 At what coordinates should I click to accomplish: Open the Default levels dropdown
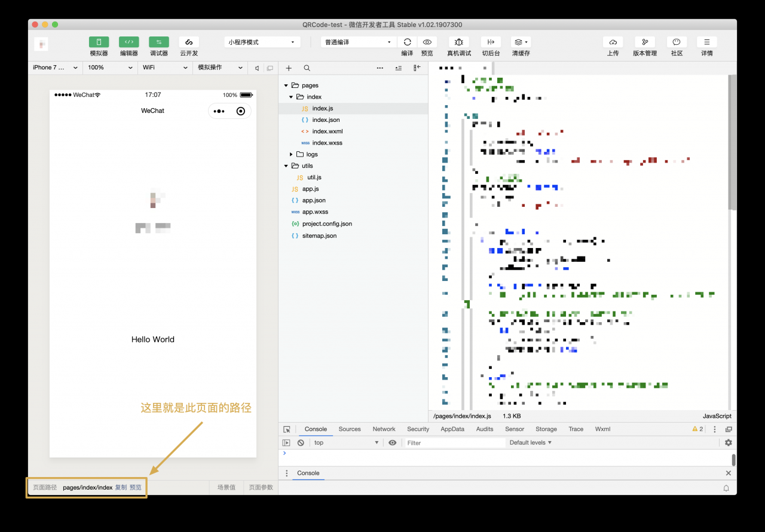click(531, 443)
